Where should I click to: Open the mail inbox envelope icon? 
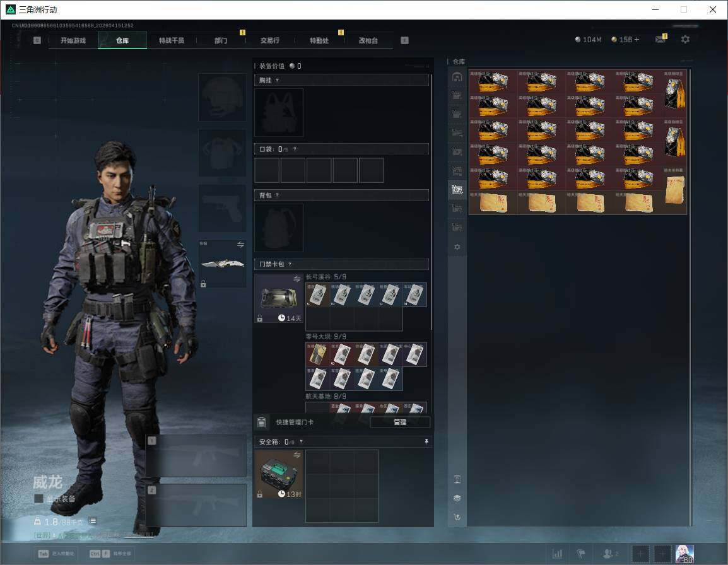(x=660, y=40)
